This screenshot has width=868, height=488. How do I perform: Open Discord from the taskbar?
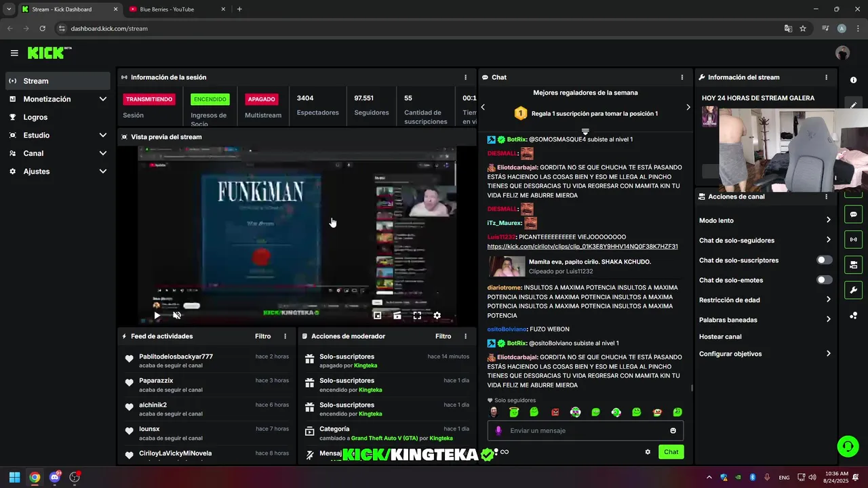55,477
